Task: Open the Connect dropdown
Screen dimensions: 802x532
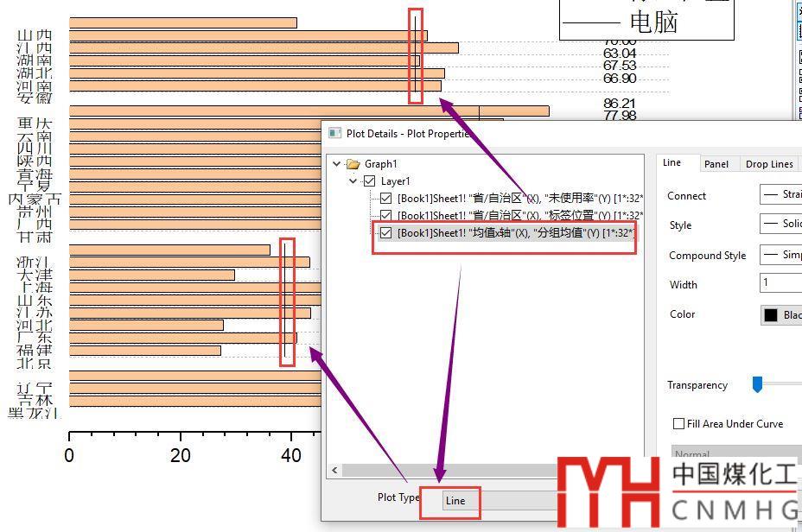Action: pyautogui.click(x=780, y=195)
